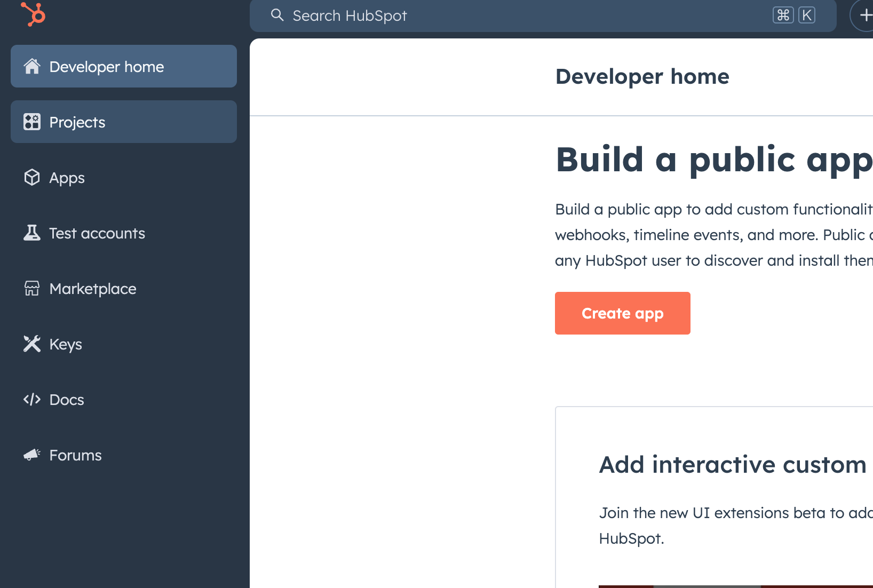Click the Developer home house icon
The width and height of the screenshot is (873, 588).
point(32,66)
